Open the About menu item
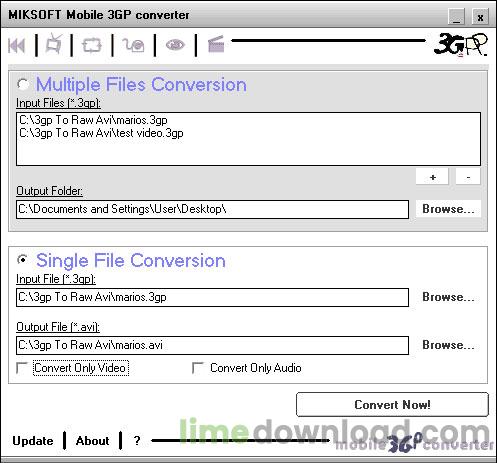The image size is (497, 463). tap(92, 441)
